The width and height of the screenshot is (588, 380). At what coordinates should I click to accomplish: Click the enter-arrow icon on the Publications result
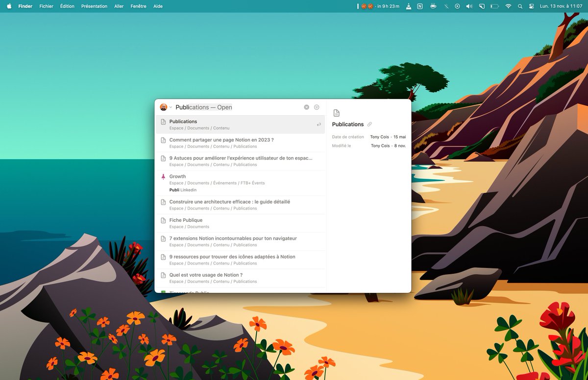(318, 124)
